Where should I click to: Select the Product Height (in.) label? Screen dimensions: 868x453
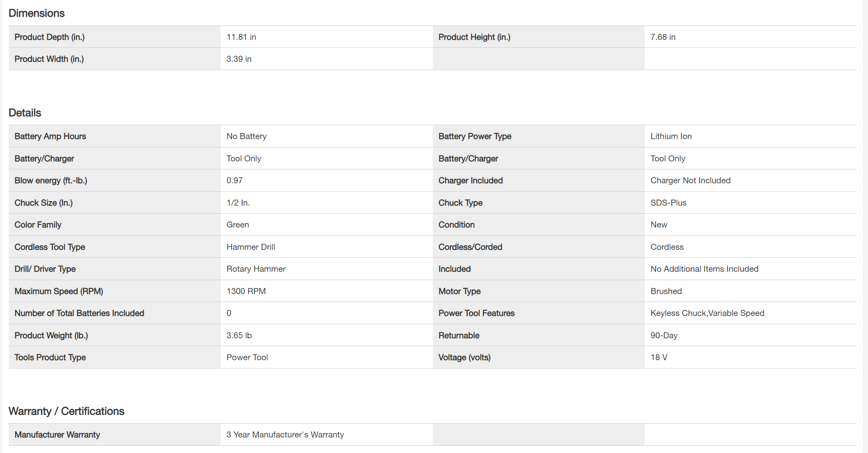click(x=474, y=37)
